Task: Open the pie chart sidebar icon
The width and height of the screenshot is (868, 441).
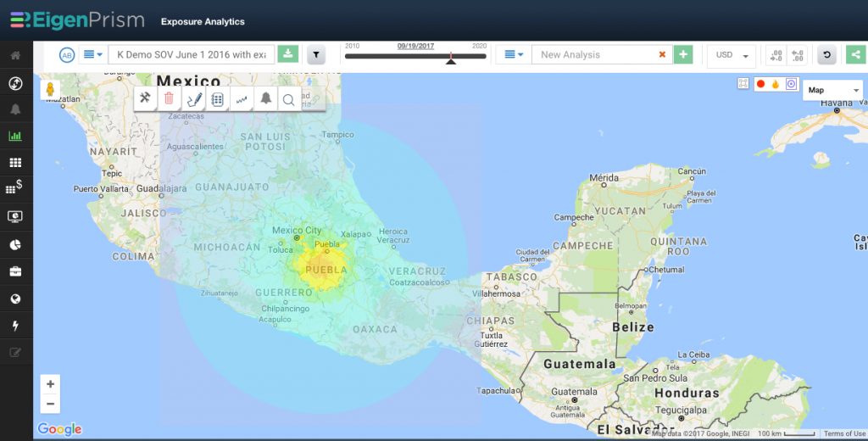Action: [15, 244]
